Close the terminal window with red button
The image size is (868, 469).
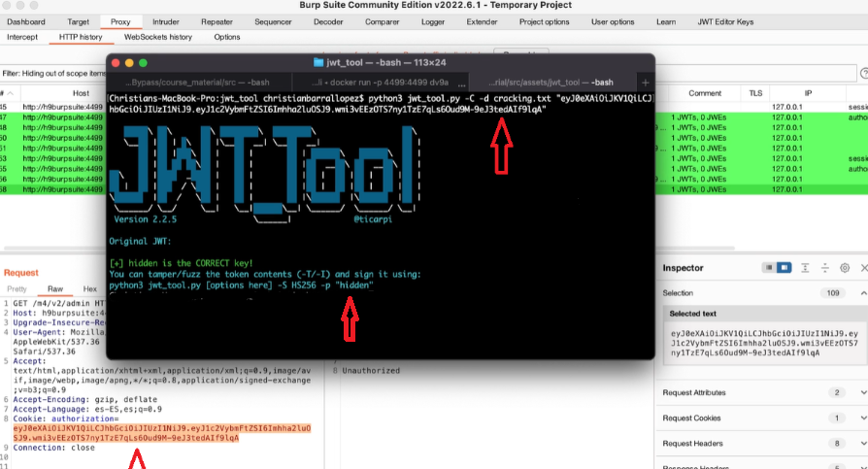[x=116, y=63]
